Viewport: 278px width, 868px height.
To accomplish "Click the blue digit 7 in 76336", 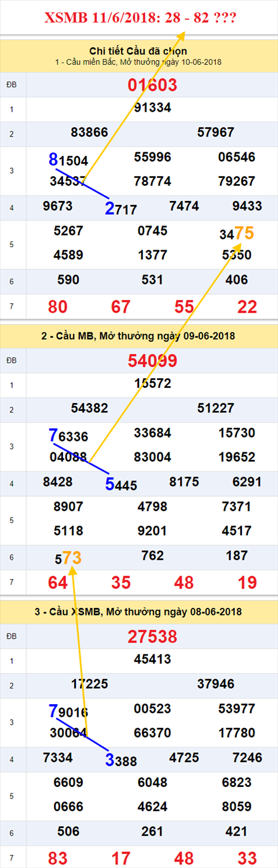I will pos(53,435).
